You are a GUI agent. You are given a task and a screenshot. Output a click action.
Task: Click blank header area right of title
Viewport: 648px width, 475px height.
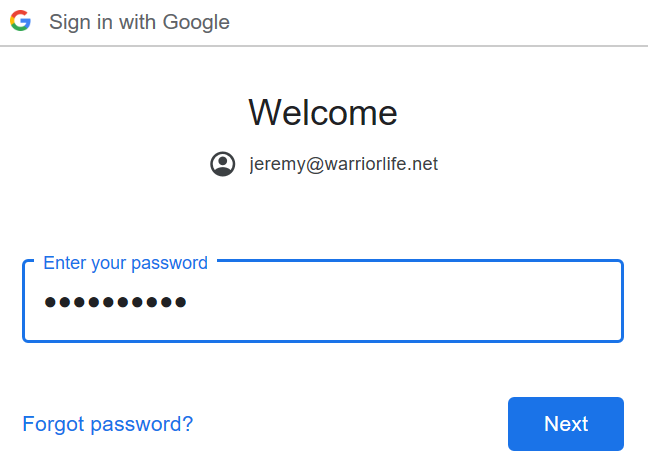pos(450,22)
